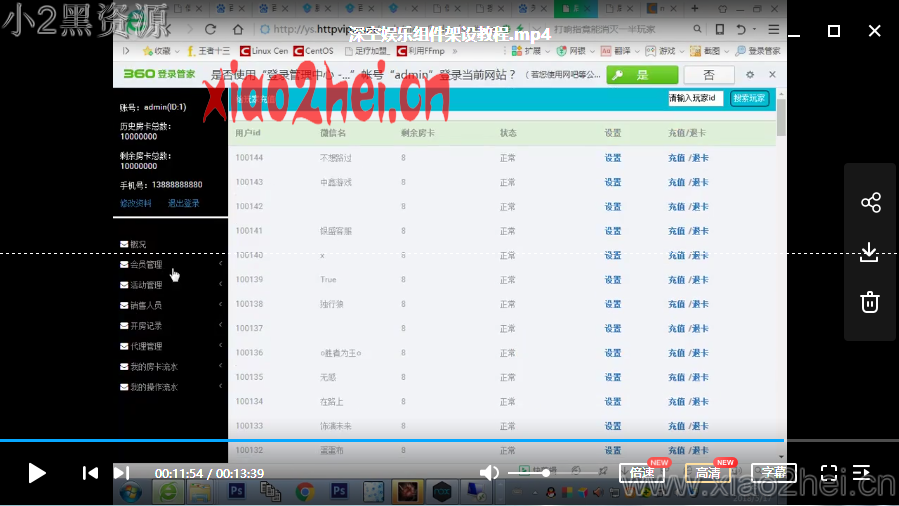This screenshot has height=506, width=899.
Task: Open the Nox emulator taskbar icon
Action: pos(441,492)
